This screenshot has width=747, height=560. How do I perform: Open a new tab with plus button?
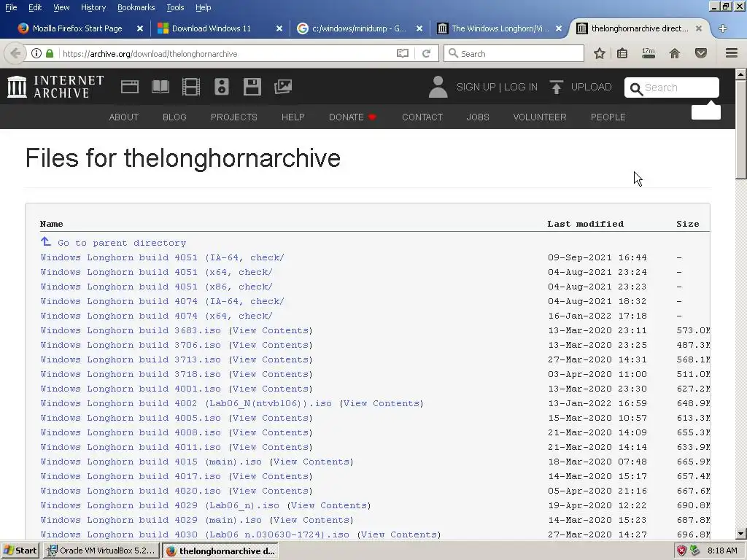coord(723,28)
